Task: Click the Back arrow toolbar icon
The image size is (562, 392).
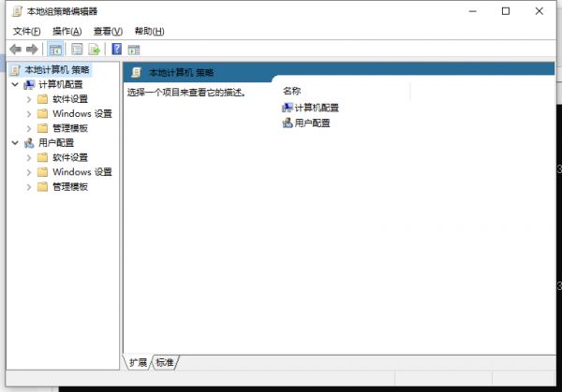Action: pyautogui.click(x=15, y=50)
